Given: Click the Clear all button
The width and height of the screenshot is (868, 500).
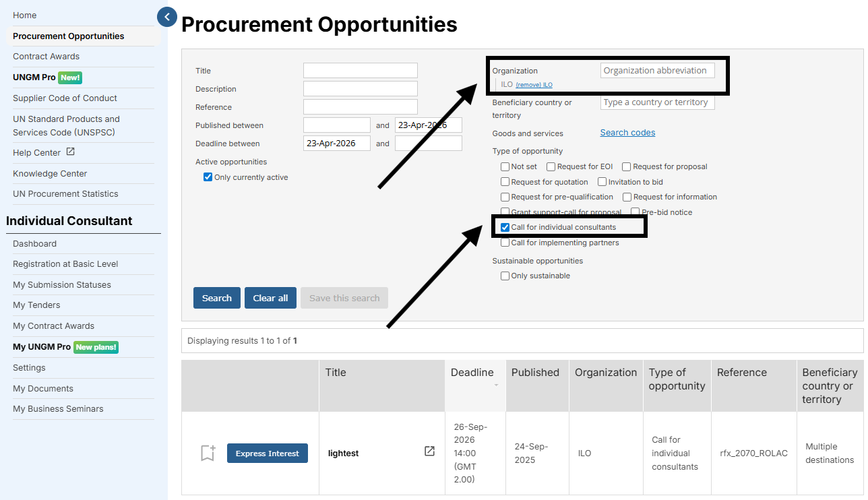Looking at the screenshot, I should point(270,298).
